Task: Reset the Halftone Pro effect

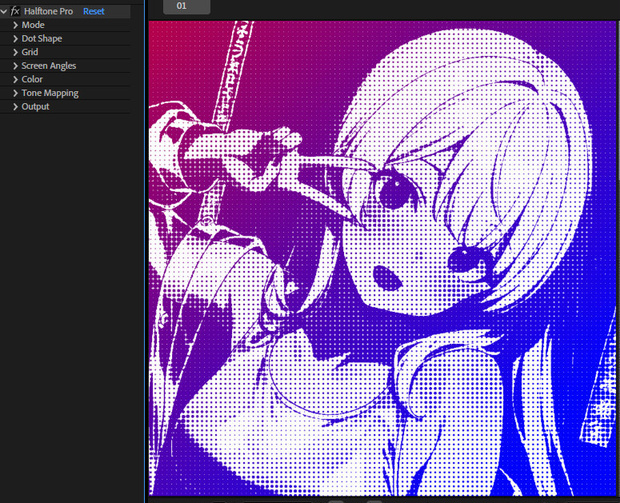Action: coord(93,11)
